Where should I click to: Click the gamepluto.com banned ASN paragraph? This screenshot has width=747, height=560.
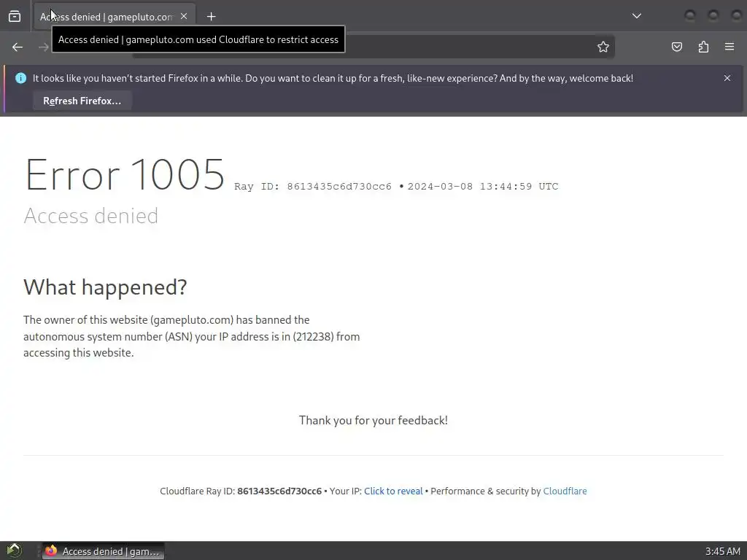tap(192, 336)
